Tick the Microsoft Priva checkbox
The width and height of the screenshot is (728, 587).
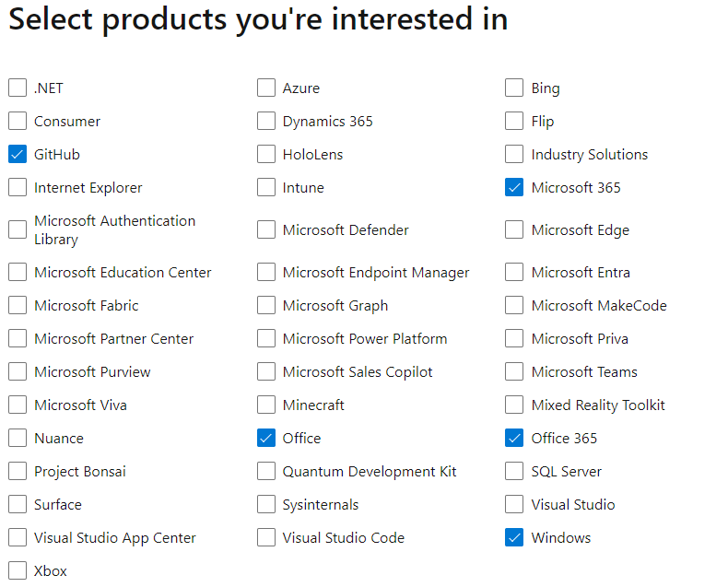coord(514,338)
